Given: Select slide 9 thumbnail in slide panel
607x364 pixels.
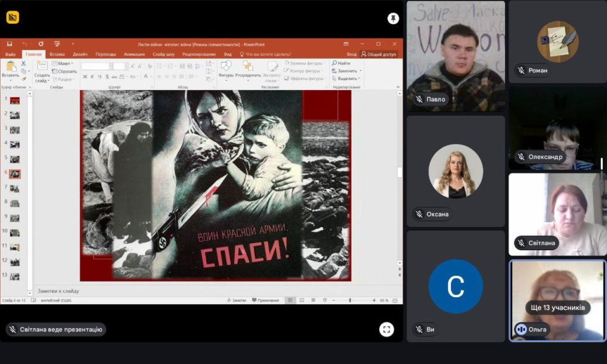Looking at the screenshot, I should tap(15, 218).
